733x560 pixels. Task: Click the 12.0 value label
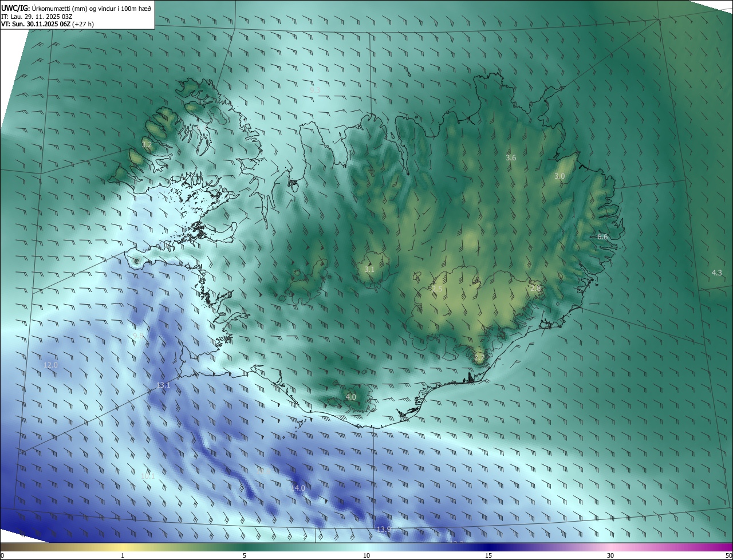[x=51, y=365]
